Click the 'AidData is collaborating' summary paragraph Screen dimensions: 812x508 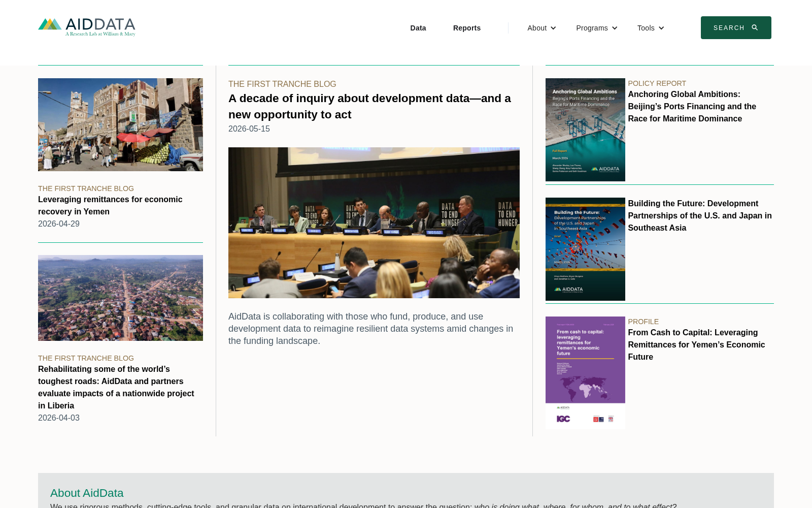point(371,329)
